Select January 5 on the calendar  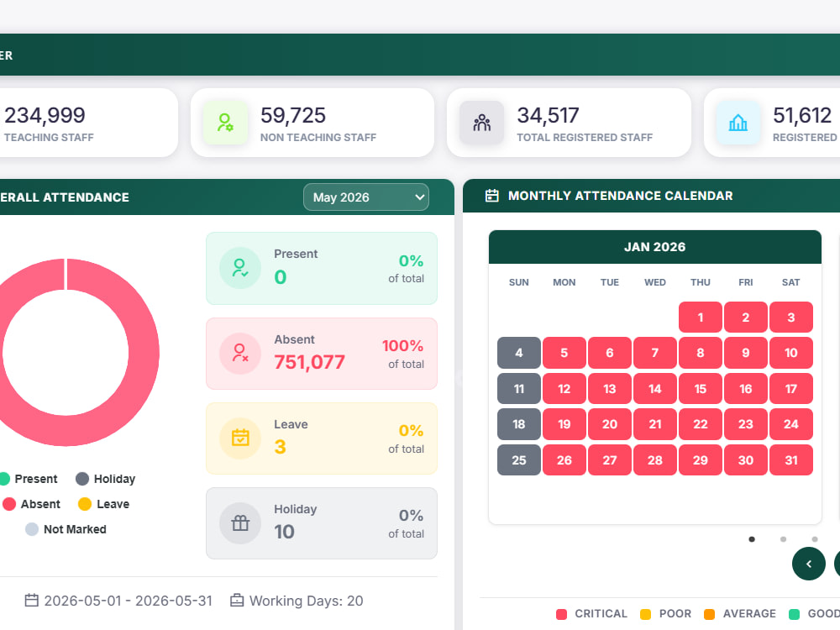tap(564, 353)
